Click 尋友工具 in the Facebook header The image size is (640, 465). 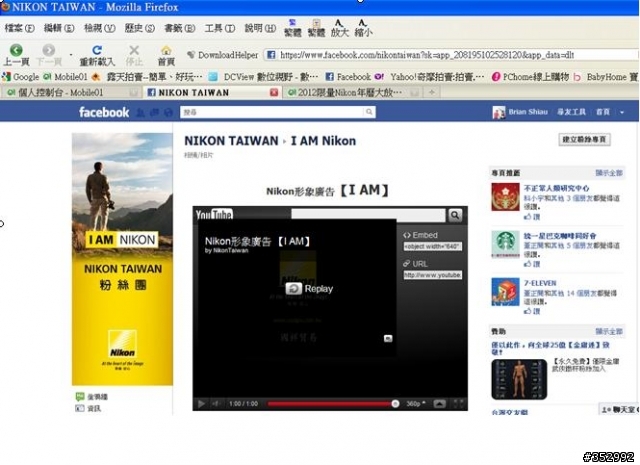pos(571,112)
